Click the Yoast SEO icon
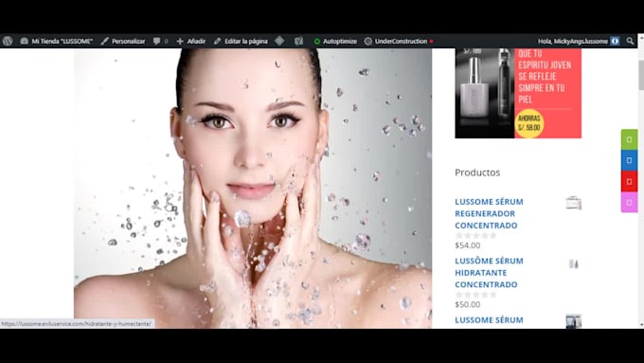Image resolution: width=644 pixels, height=363 pixels. (298, 41)
